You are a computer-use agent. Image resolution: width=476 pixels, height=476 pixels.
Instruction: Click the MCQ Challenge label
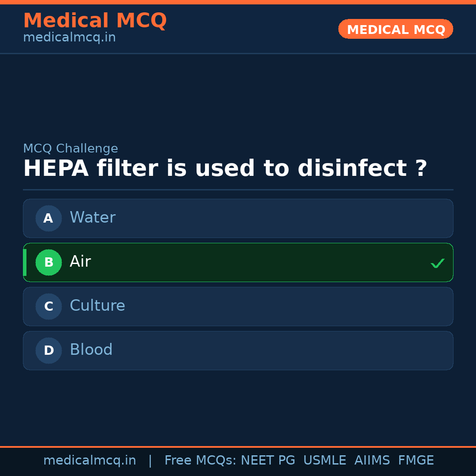tap(71, 149)
